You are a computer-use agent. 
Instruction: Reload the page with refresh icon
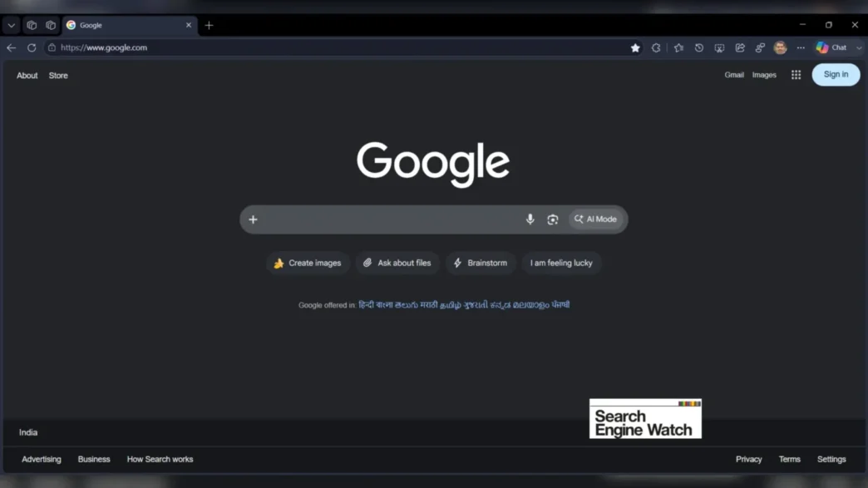tap(32, 47)
